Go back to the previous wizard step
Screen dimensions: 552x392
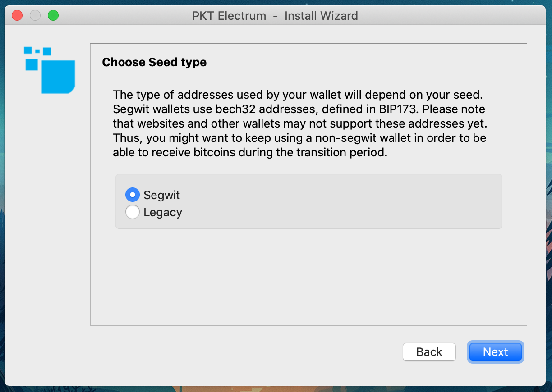(429, 352)
